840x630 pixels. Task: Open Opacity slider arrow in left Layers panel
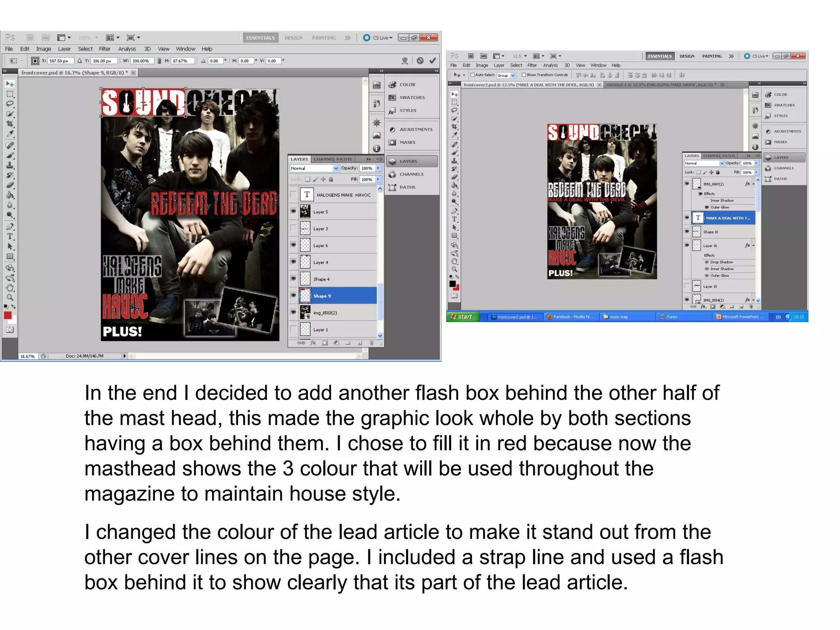tap(378, 168)
